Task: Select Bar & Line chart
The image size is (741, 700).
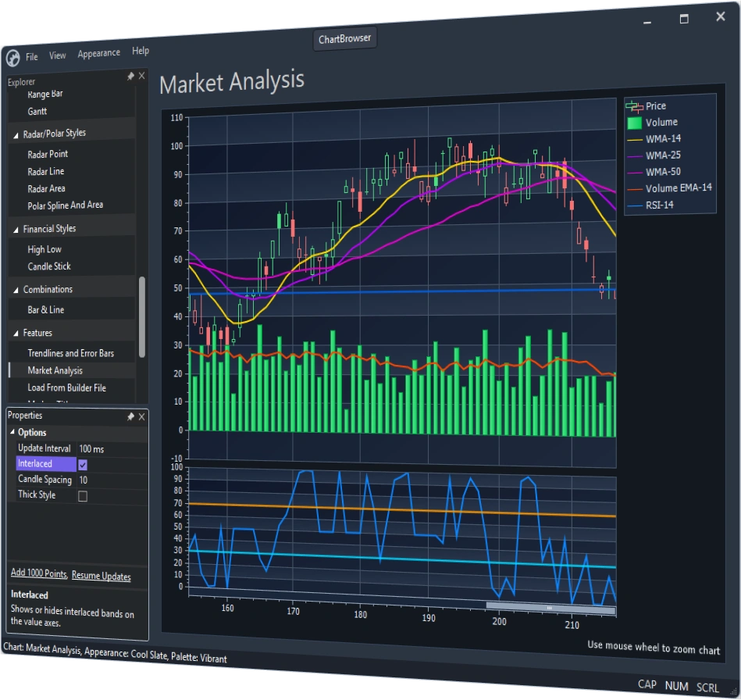Action: [46, 310]
